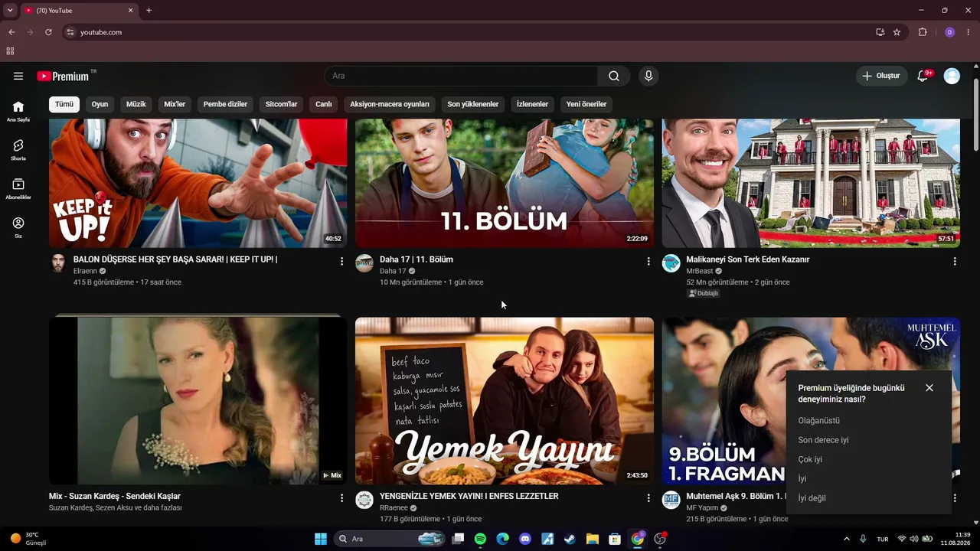
Task: Select the Pembe diziler filter chip
Action: [x=225, y=104]
